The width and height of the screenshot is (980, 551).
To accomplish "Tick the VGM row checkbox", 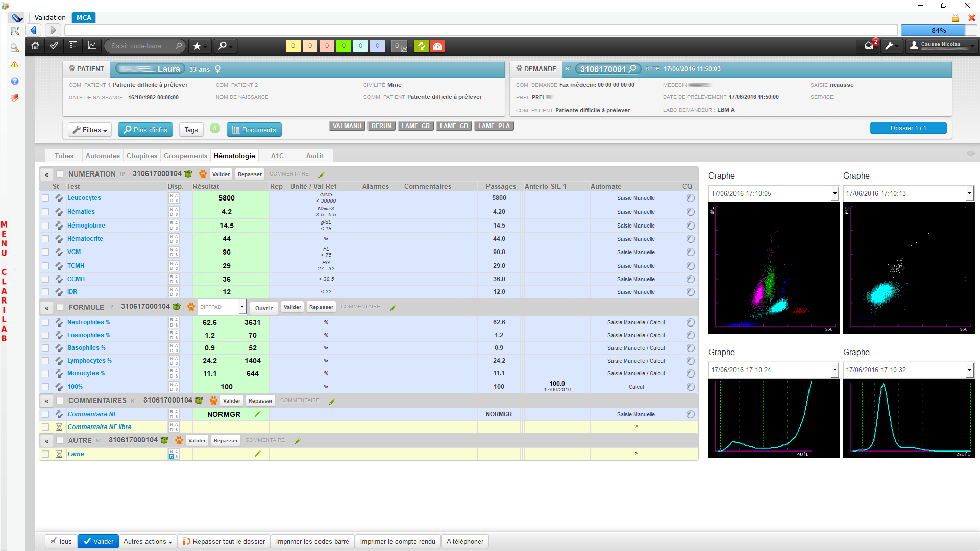I will coord(45,252).
